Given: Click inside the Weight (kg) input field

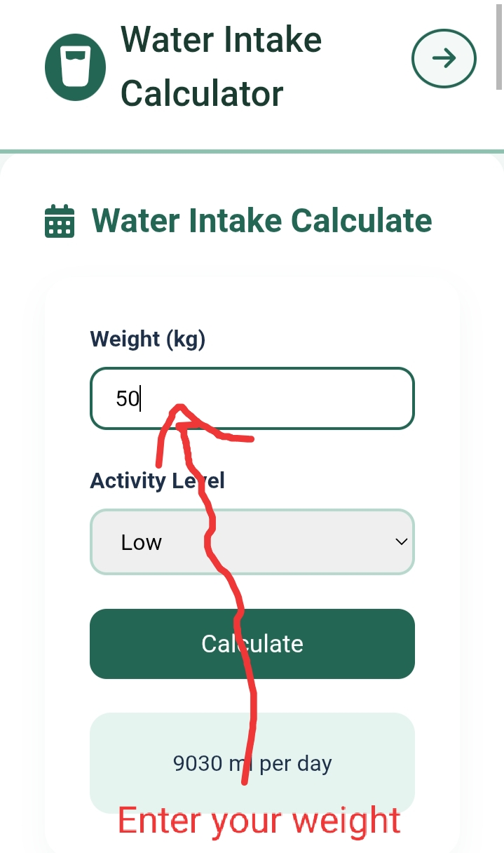Looking at the screenshot, I should [252, 398].
